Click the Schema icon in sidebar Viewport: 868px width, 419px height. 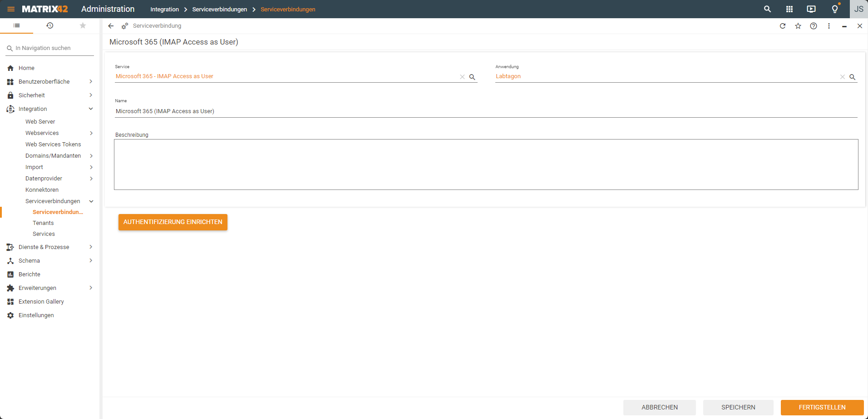coord(10,261)
